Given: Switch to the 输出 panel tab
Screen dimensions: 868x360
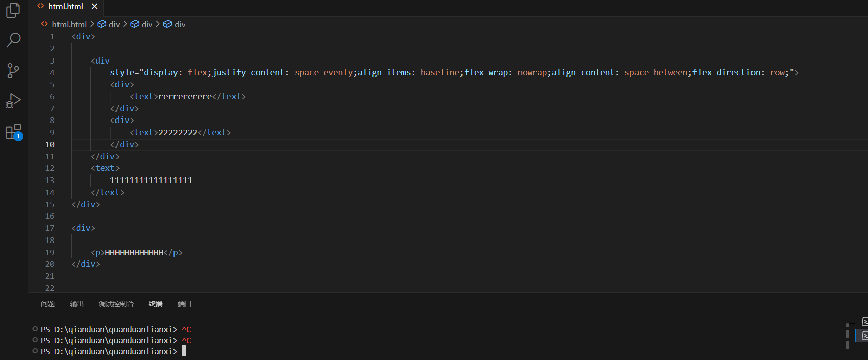Looking at the screenshot, I should point(77,304).
